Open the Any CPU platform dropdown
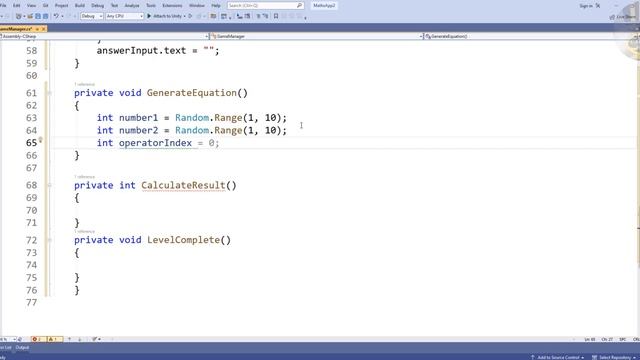 [124, 16]
